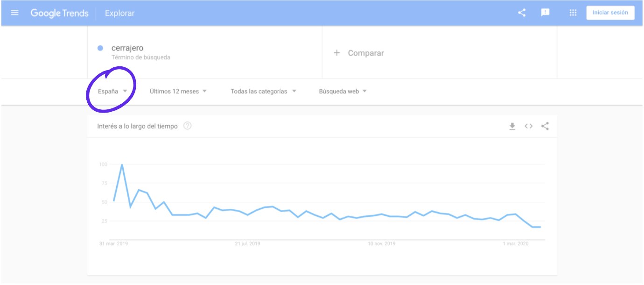Get the embed code for the chart
The width and height of the screenshot is (644, 285).
click(528, 126)
